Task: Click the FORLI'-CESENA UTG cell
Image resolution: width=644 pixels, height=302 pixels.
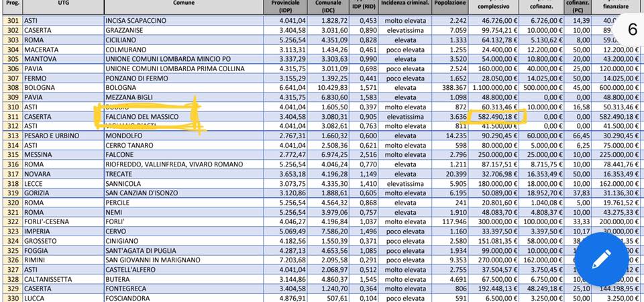Action: [x=63, y=222]
